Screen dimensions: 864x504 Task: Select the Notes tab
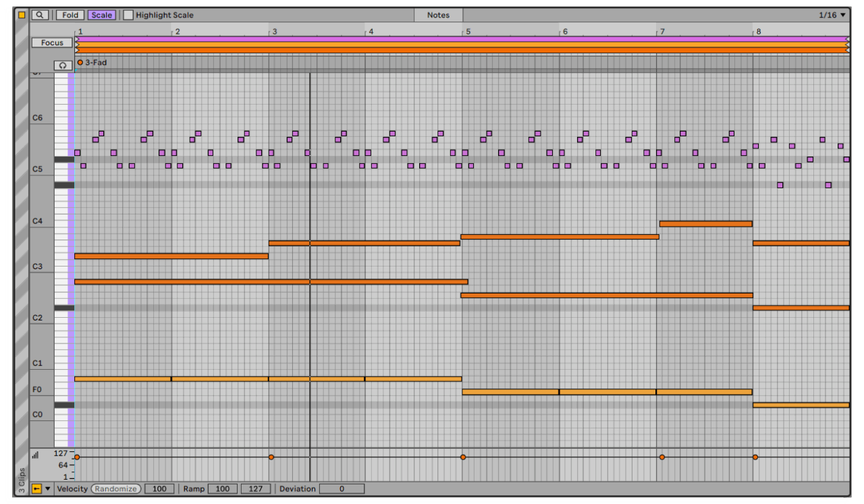[438, 15]
